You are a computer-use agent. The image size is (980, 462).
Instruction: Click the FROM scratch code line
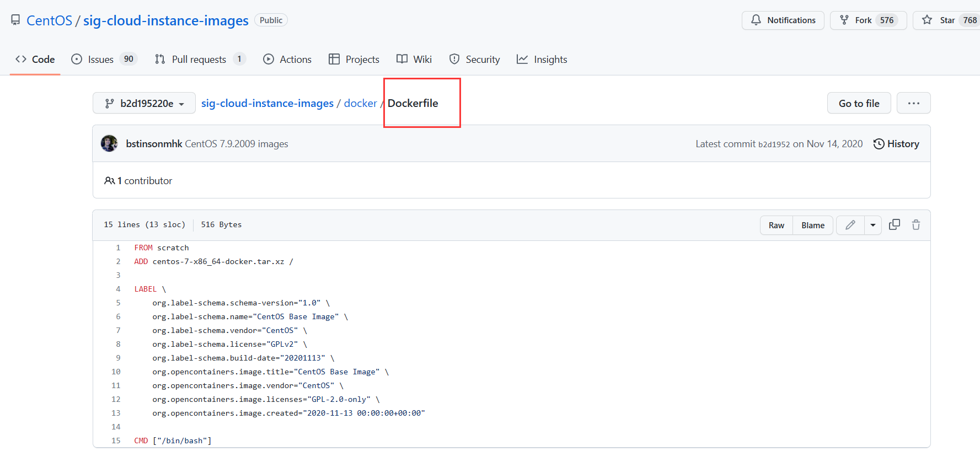(x=162, y=248)
